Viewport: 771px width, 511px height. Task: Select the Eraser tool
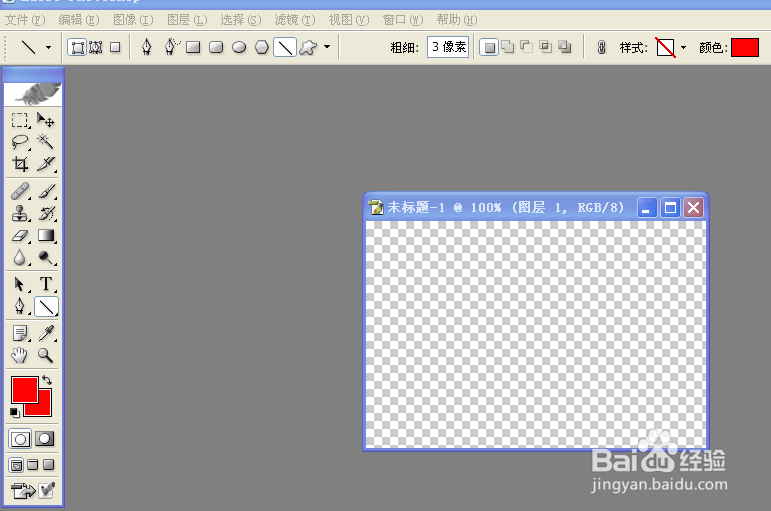coord(20,236)
